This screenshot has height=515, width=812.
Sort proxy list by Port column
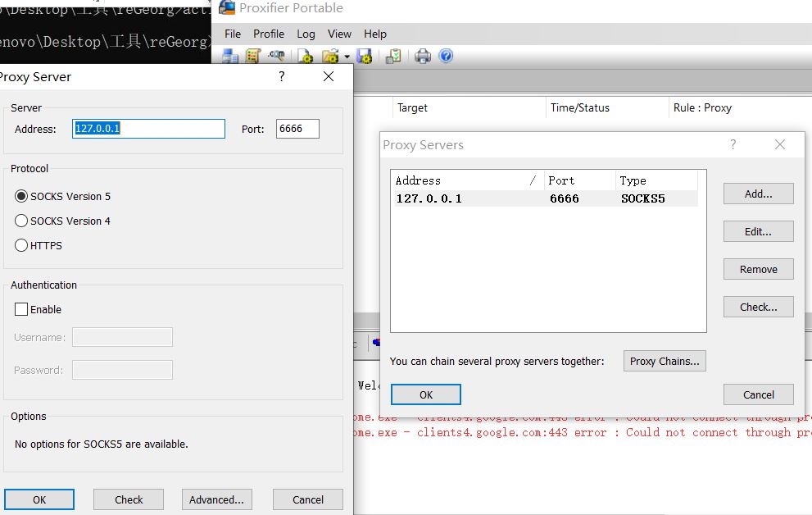[579, 180]
